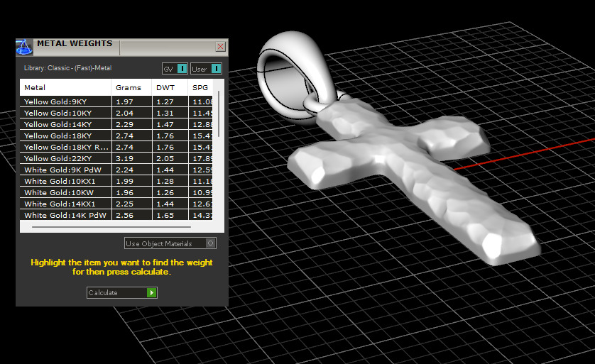Toggle the User library switch
The width and height of the screenshot is (595, 364).
point(206,69)
